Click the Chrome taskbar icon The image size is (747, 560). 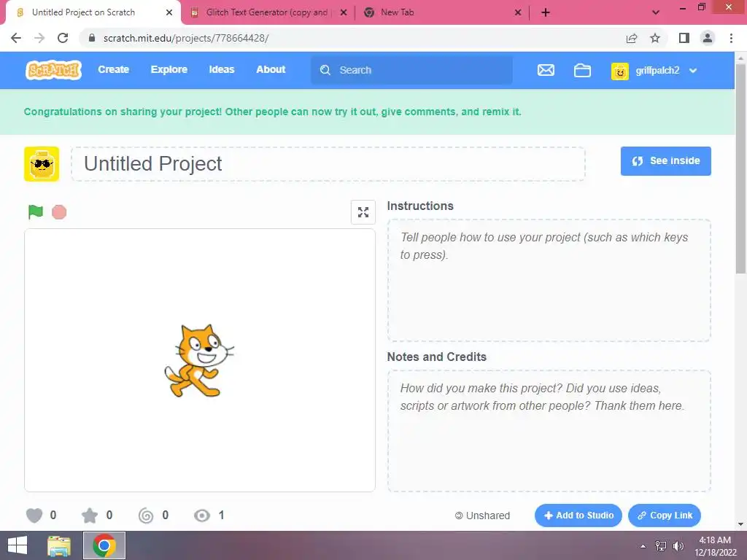104,545
